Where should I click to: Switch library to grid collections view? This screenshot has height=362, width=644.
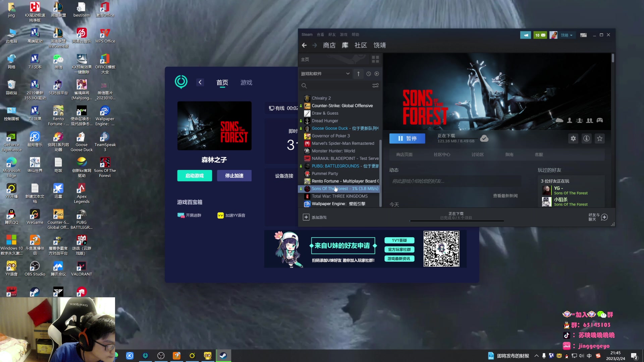tap(375, 59)
